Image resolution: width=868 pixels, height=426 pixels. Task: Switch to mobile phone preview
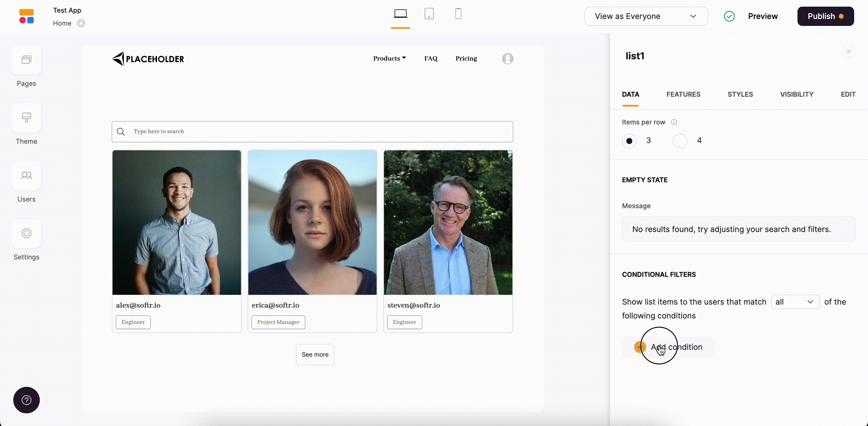458,14
